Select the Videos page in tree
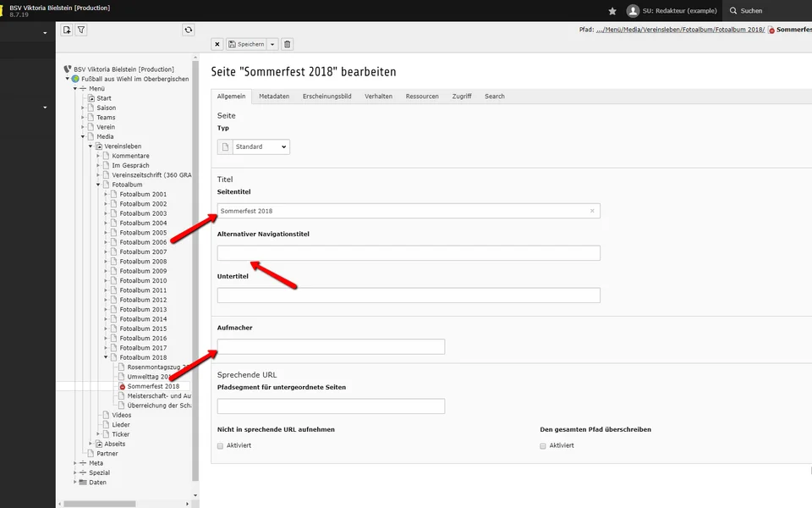 pos(122,415)
